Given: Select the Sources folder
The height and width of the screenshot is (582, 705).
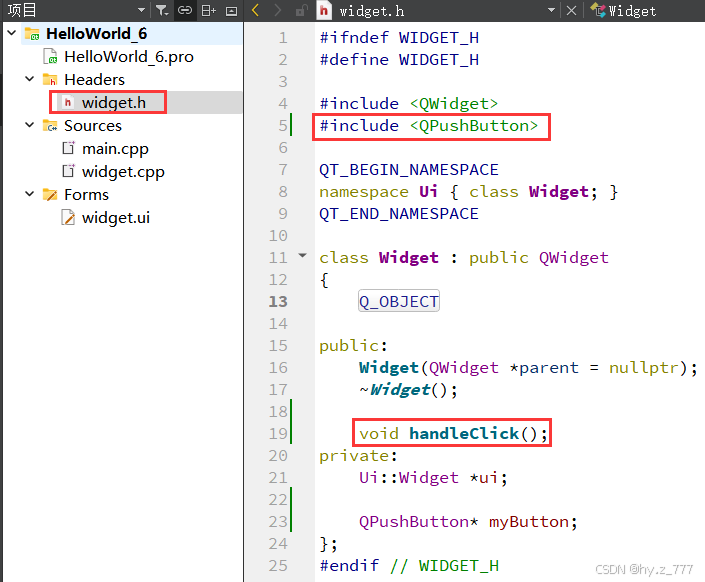Looking at the screenshot, I should pyautogui.click(x=93, y=125).
